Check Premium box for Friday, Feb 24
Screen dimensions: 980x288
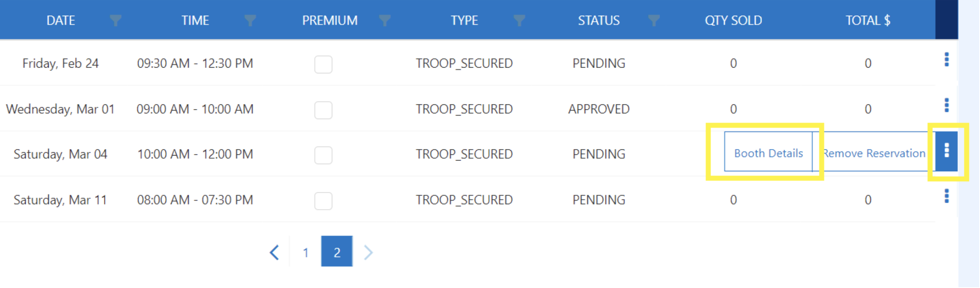(x=323, y=64)
